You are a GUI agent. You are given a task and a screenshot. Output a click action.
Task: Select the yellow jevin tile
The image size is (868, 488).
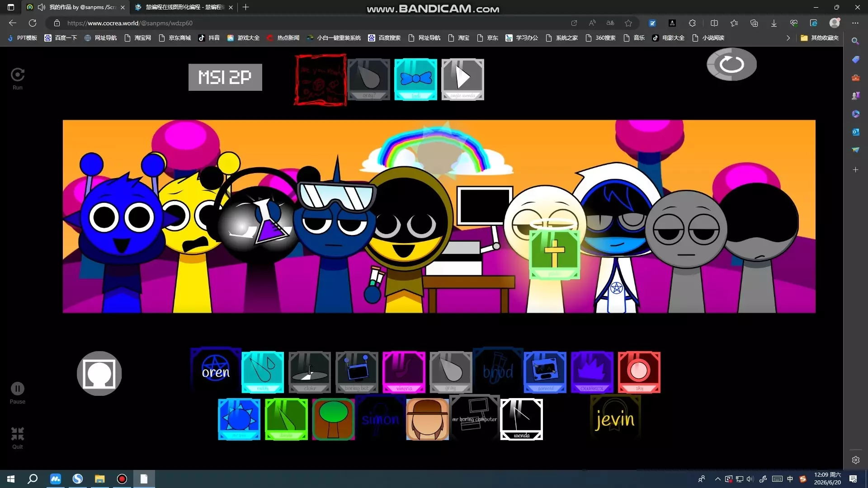coord(615,419)
